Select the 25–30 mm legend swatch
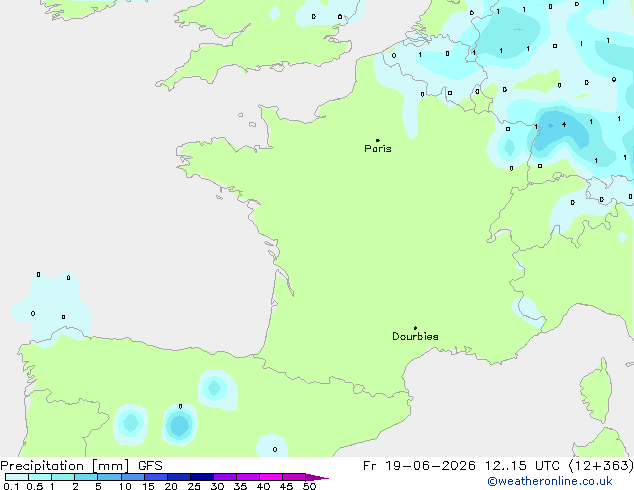This screenshot has width=634, height=490. pyautogui.click(x=201, y=477)
